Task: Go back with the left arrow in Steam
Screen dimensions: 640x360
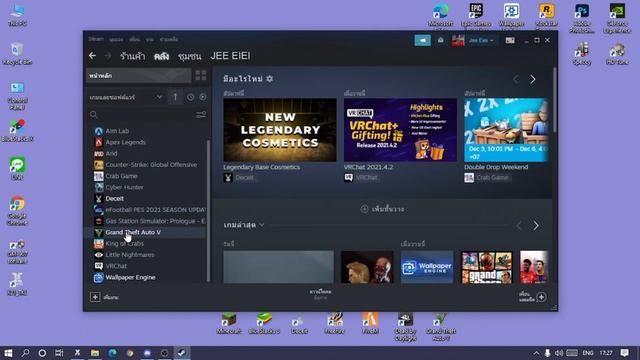Action: pos(93,56)
